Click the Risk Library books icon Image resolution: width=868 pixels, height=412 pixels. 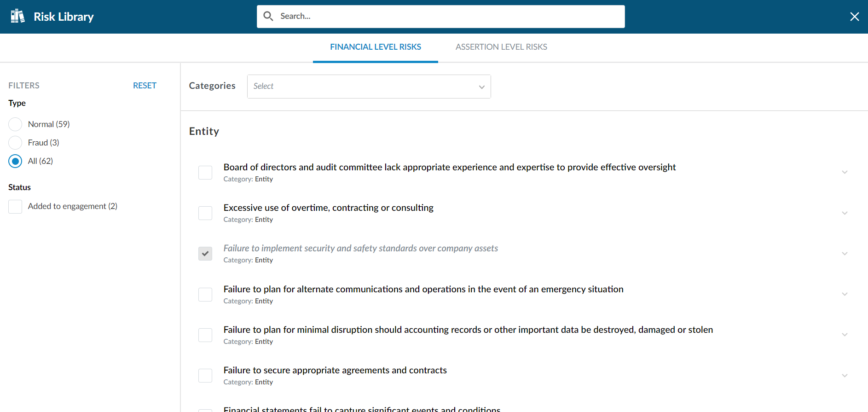coord(17,17)
